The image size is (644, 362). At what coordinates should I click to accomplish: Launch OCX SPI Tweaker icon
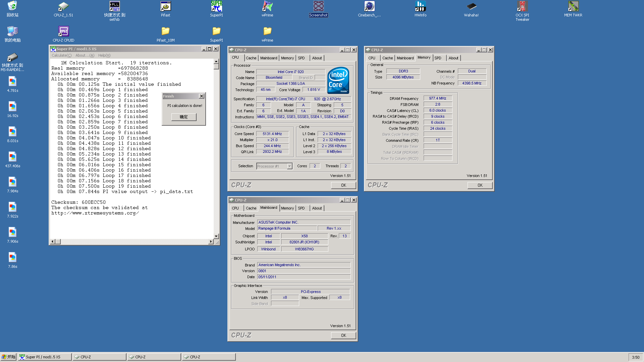pos(522,11)
